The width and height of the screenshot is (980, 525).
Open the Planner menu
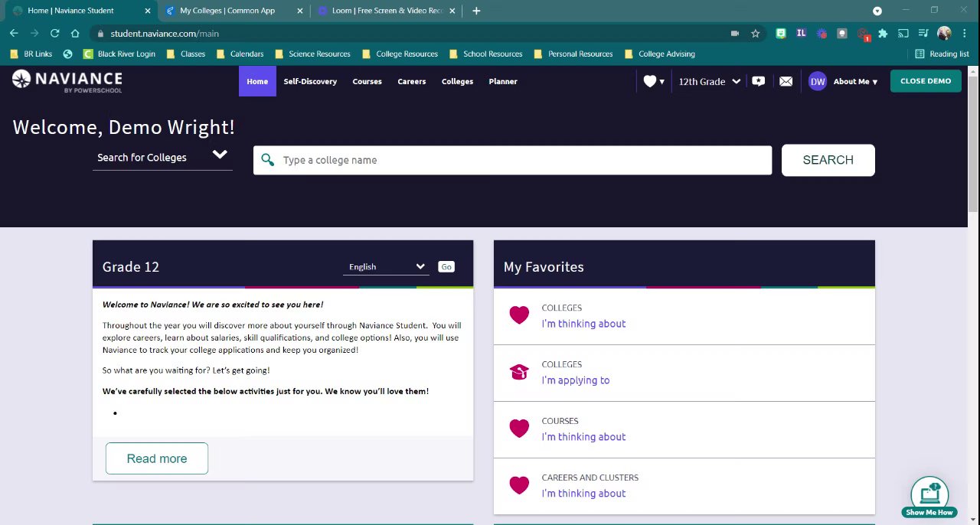click(x=503, y=81)
